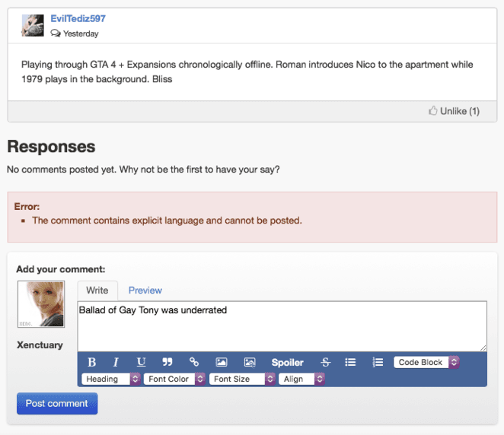Select the Write tab
Image resolution: width=504 pixels, height=435 pixels.
tap(97, 291)
